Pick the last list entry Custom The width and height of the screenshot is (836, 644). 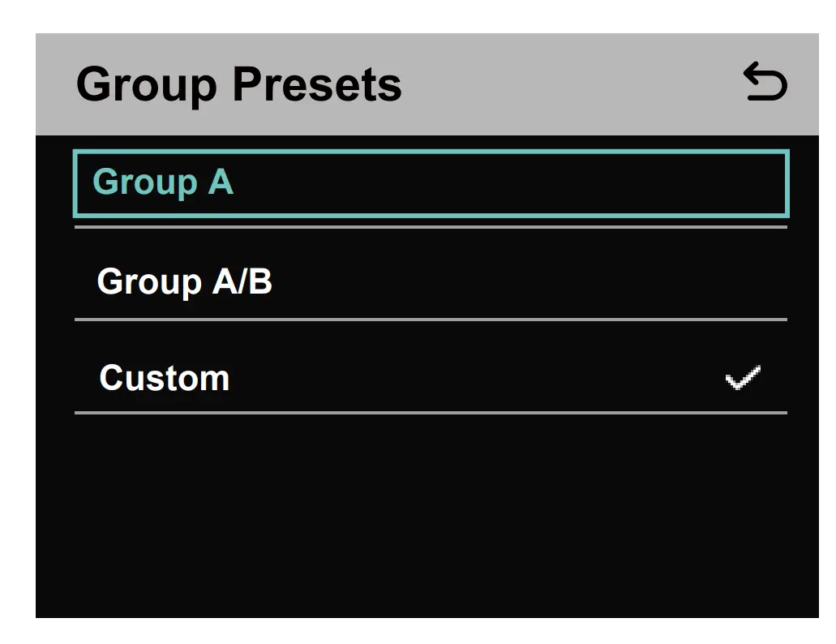click(x=430, y=378)
